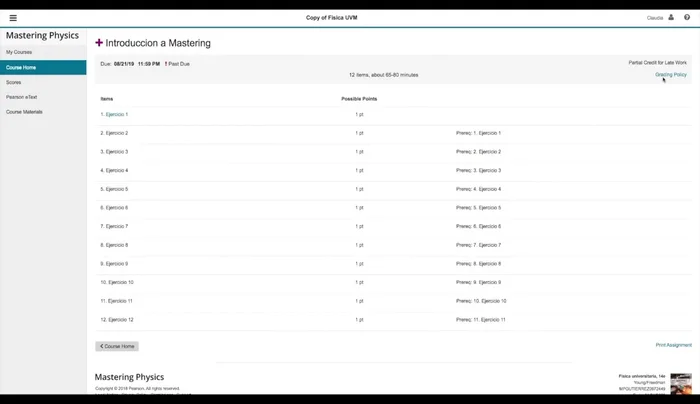Open My Courses in sidebar
Image resolution: width=700 pixels, height=404 pixels.
click(x=19, y=51)
